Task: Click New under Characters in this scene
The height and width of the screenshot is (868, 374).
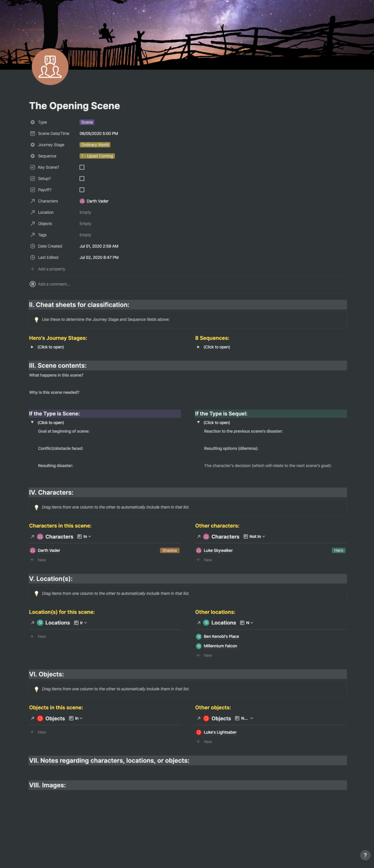Action: click(x=42, y=560)
